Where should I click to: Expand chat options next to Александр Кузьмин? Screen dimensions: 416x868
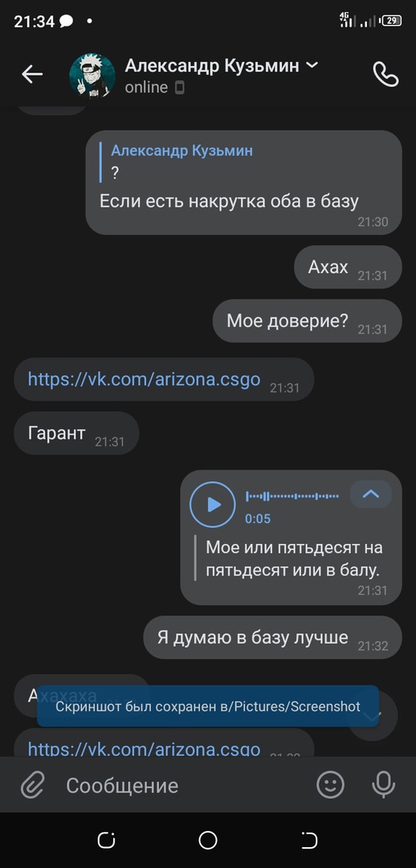[x=312, y=65]
